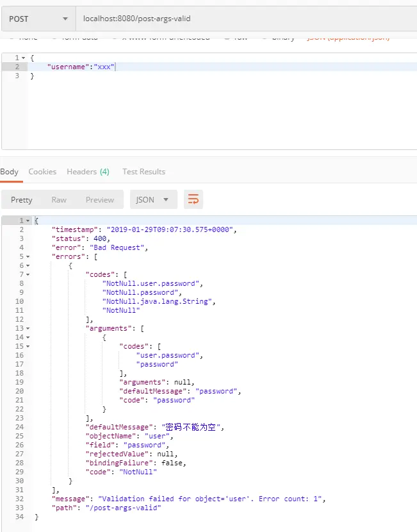Collapse the response root object at line 1
417x532 pixels.
pyautogui.click(x=28, y=220)
